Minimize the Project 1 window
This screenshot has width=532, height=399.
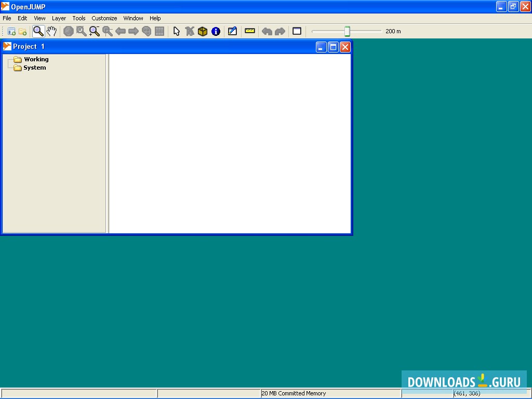coord(321,47)
